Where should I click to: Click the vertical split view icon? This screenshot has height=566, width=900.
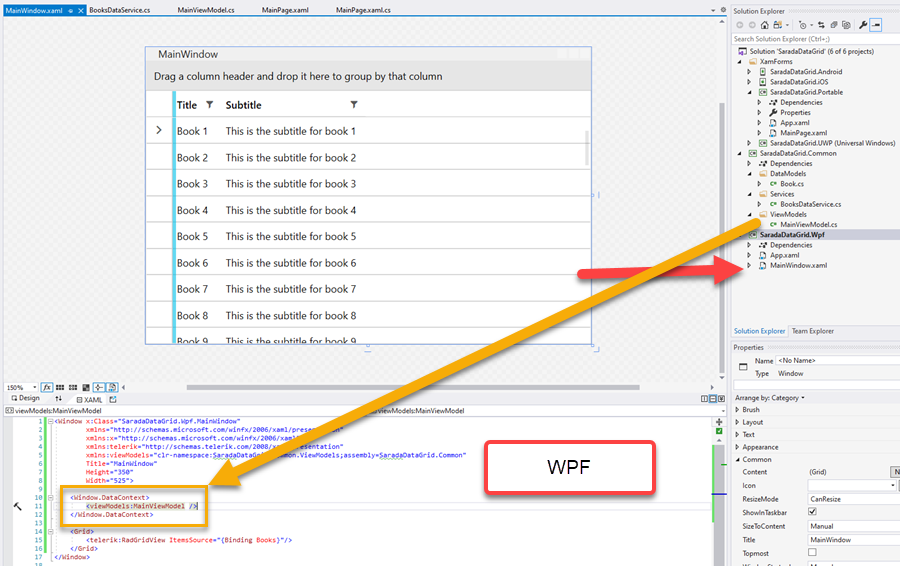coord(704,399)
